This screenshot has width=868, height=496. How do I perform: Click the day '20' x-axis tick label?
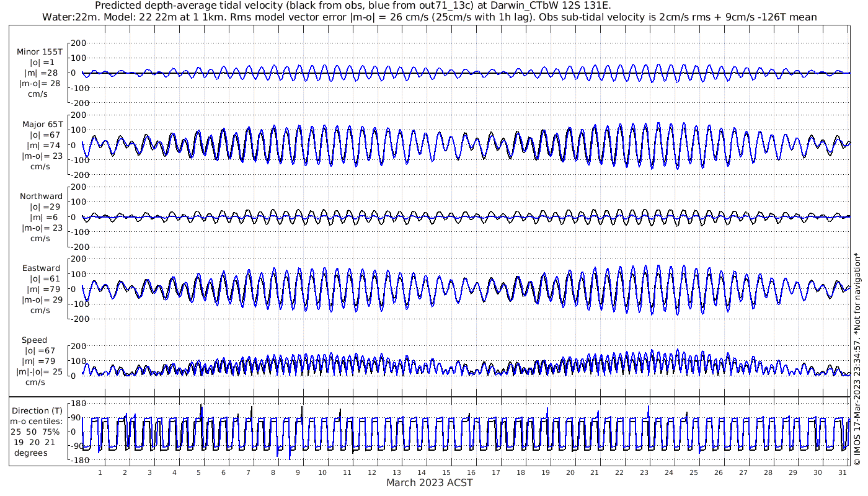click(570, 472)
